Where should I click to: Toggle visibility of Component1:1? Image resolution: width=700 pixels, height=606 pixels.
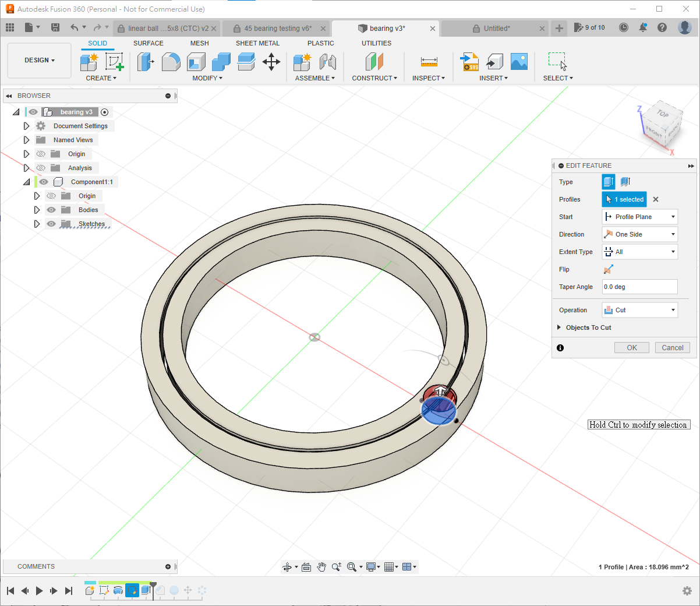44,182
